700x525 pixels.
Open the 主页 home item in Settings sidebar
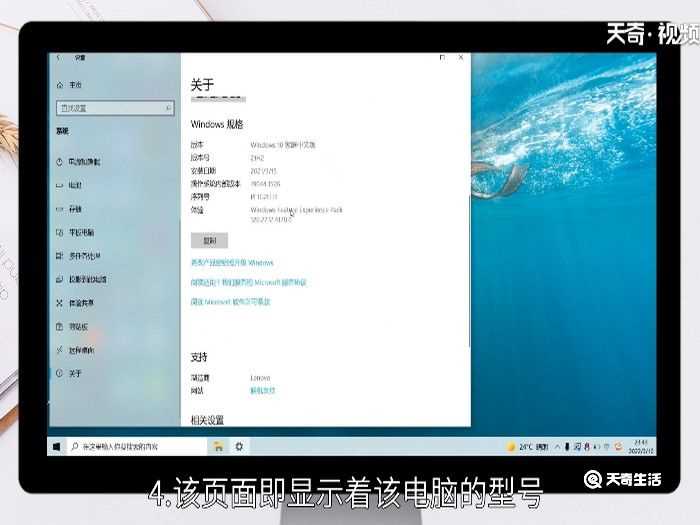[x=69, y=85]
